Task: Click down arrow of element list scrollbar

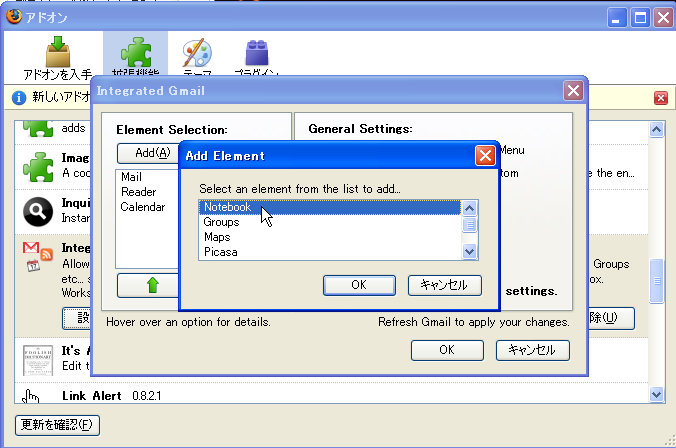Action: (469, 251)
